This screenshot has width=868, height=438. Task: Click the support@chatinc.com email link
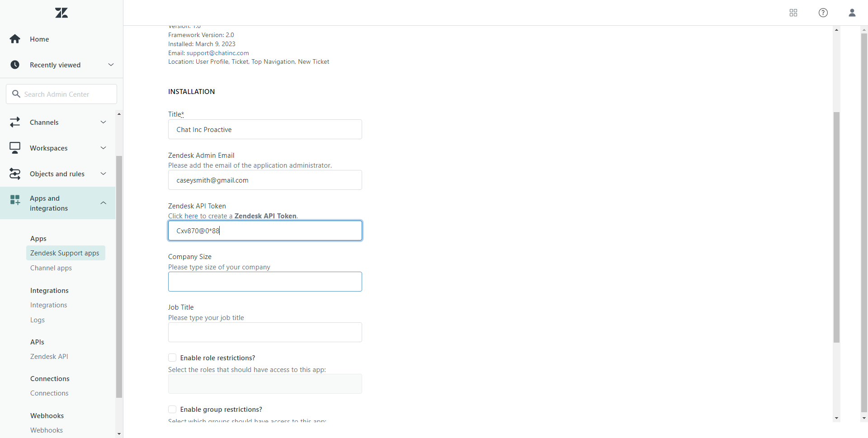[x=217, y=53]
